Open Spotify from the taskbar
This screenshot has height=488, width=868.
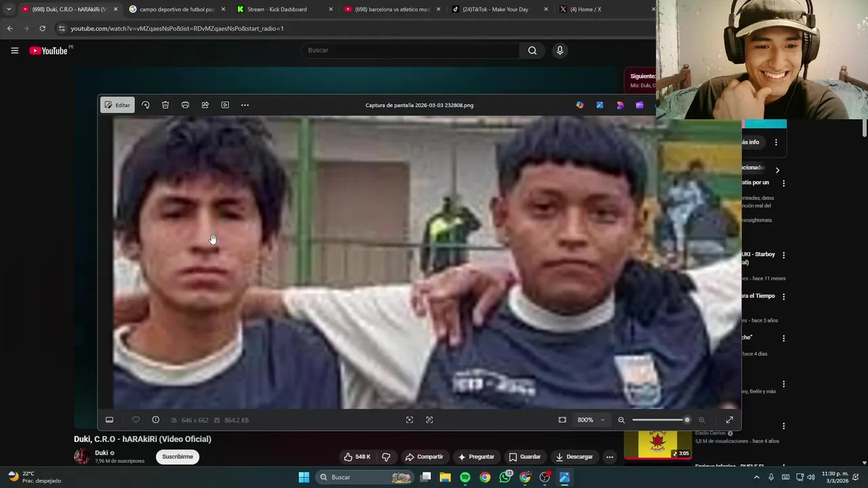(x=465, y=477)
